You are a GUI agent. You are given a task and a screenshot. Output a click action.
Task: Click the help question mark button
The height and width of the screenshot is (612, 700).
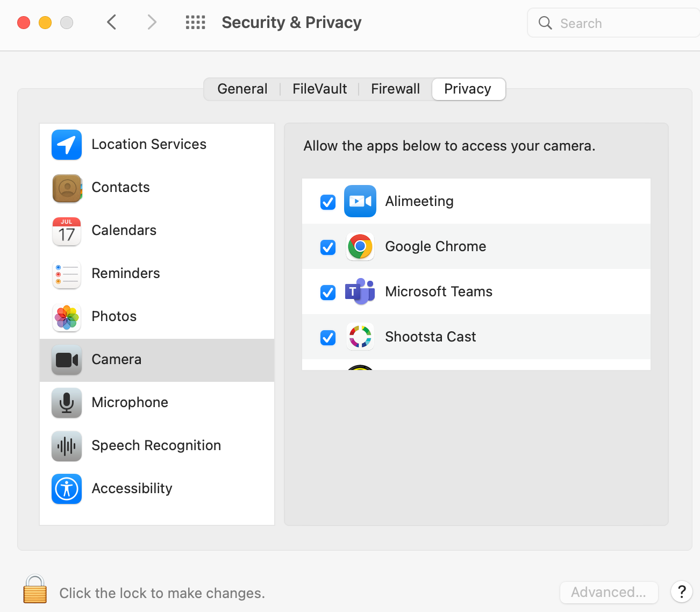[x=682, y=592]
